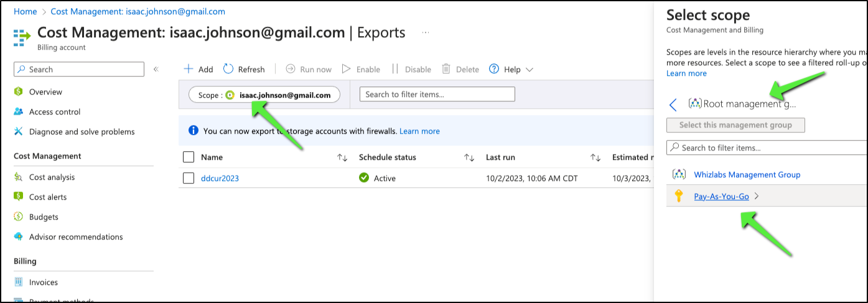Click the Home breadcrumb
868x303 pixels.
25,12
